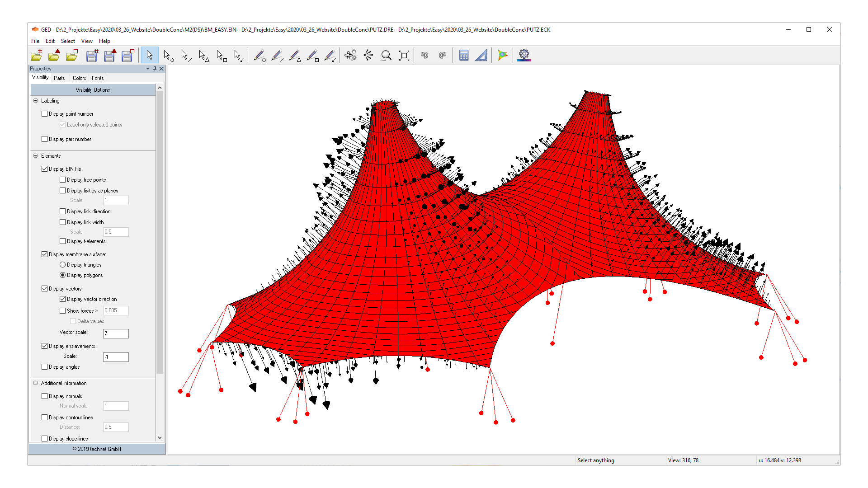Screen dimensions: 868x488
Task: Edit the Vector scale value field
Action: [116, 333]
